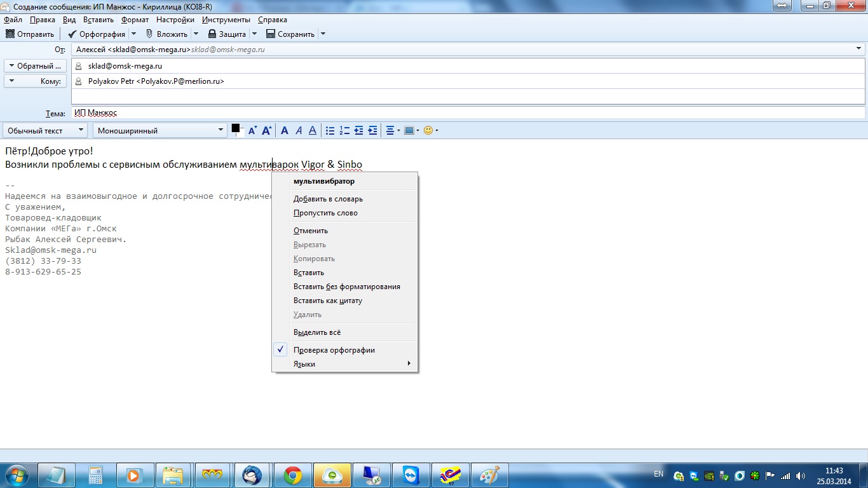The image size is (868, 488).
Task: Click the Отправить send button
Action: pos(30,34)
